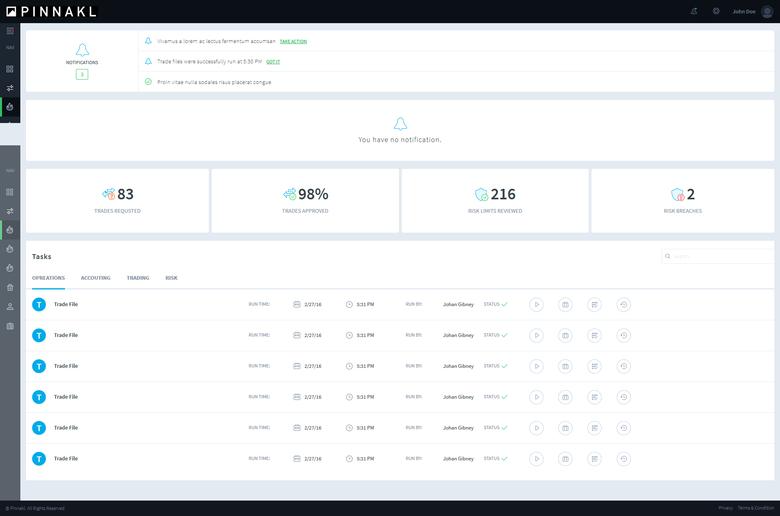Switch to the Operations tab

tap(48, 278)
